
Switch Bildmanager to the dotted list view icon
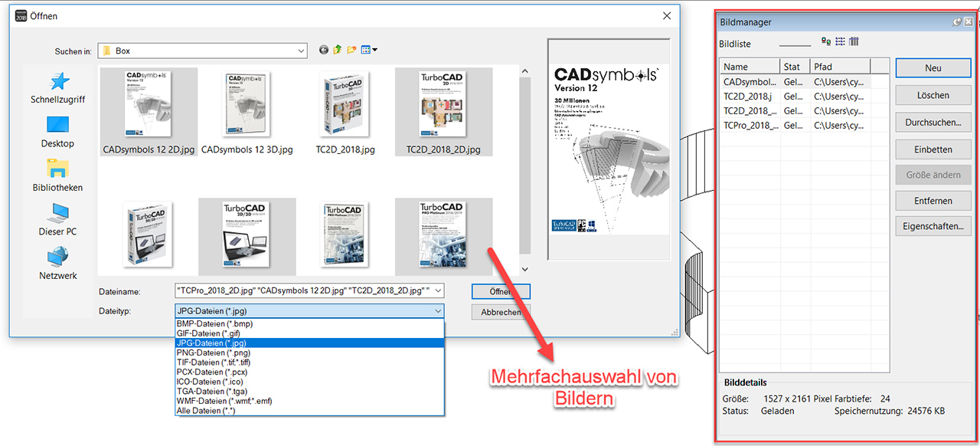click(840, 41)
